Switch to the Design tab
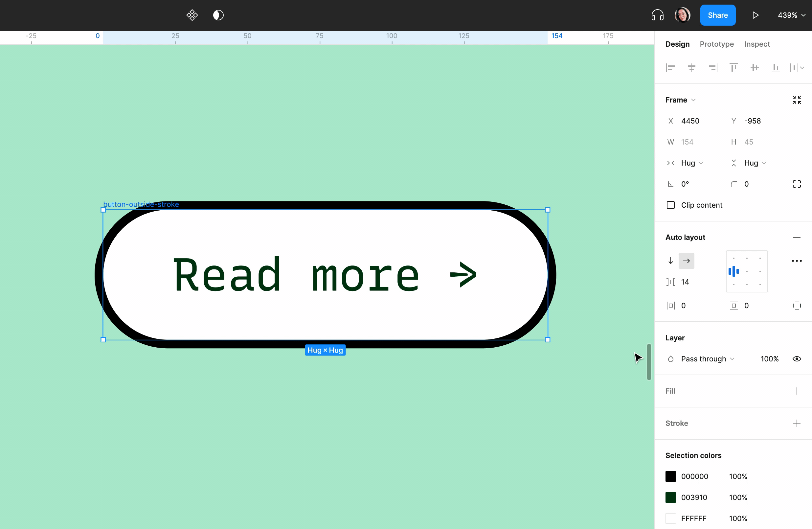This screenshot has width=812, height=529. pyautogui.click(x=677, y=44)
